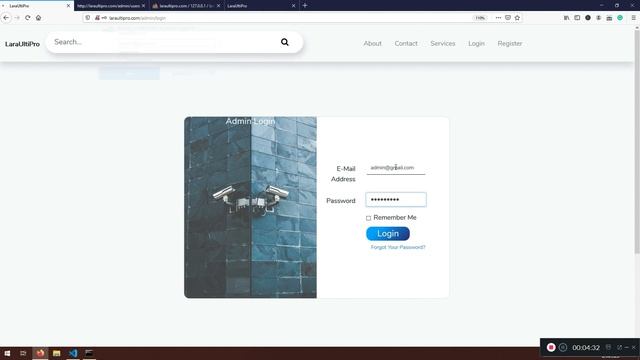Open File Explorer from the taskbar
Screen dimensions: 640x360
(x=56, y=353)
